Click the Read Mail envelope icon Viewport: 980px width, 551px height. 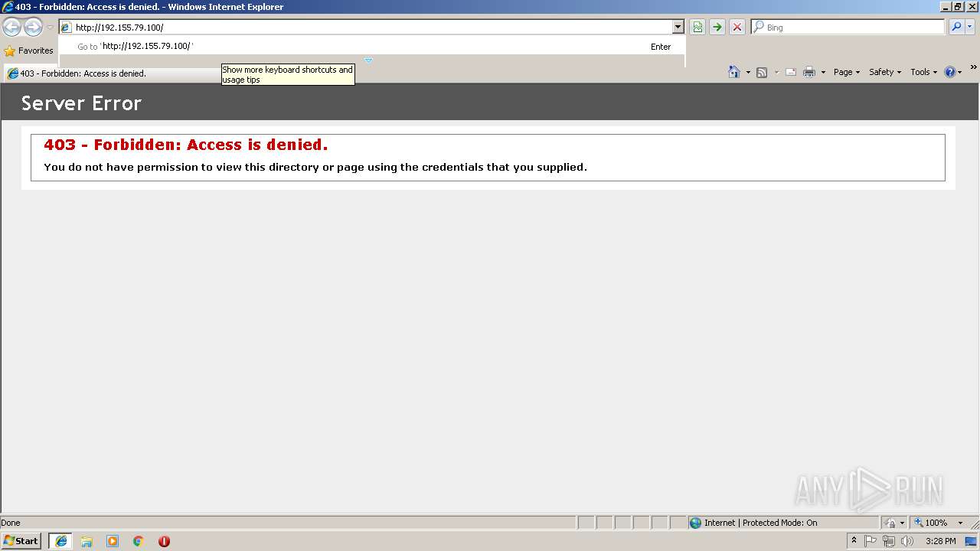tap(791, 72)
